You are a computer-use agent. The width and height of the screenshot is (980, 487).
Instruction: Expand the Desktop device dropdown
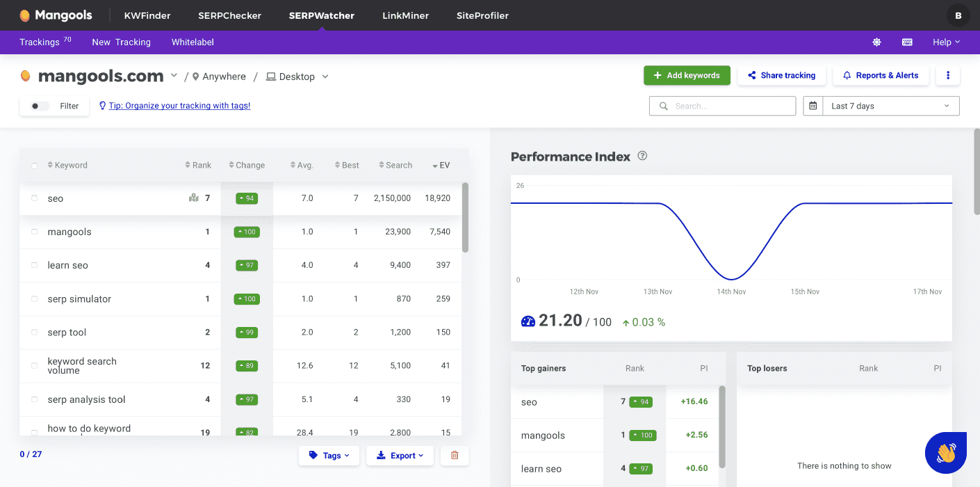pyautogui.click(x=325, y=77)
